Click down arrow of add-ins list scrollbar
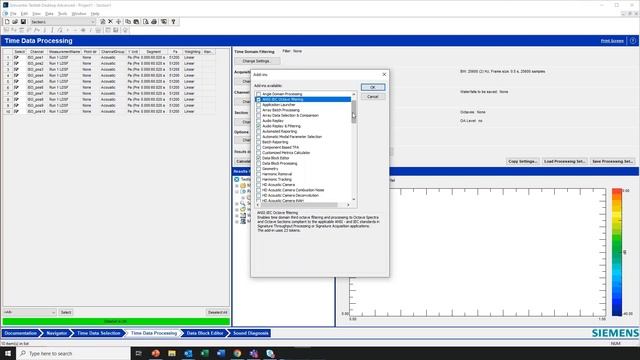Viewport: 640px width, 360px height. pos(354,199)
